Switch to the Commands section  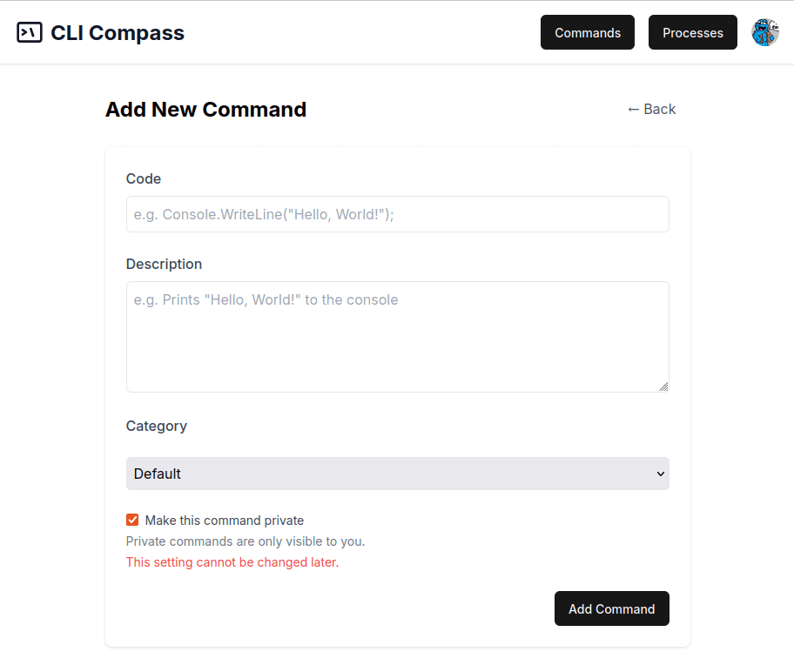point(587,32)
